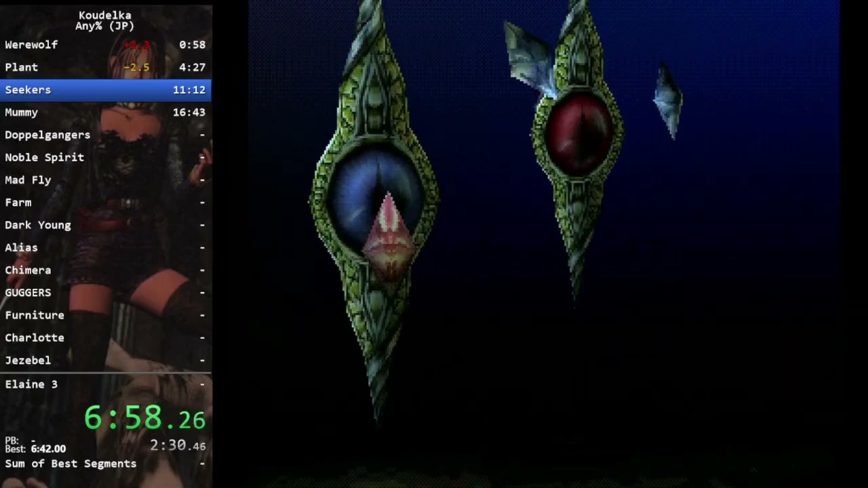Select the Dark Young split
This screenshot has width=868, height=488.
[106, 225]
